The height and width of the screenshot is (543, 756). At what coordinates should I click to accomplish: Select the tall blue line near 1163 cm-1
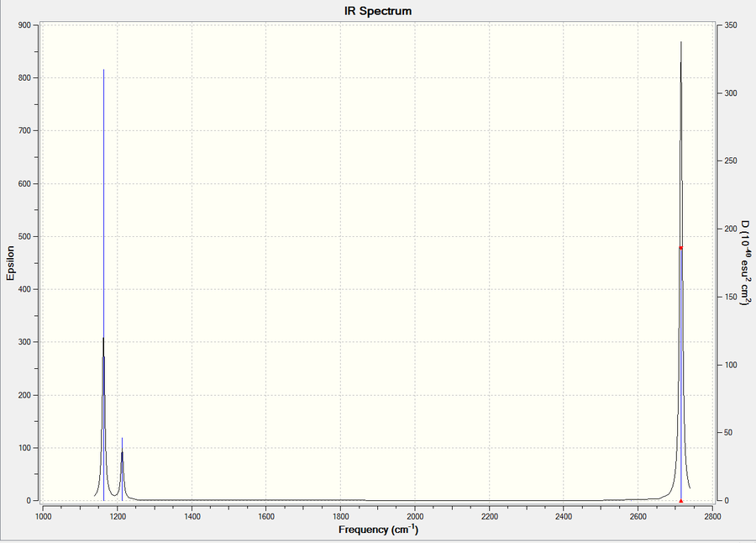(103, 285)
